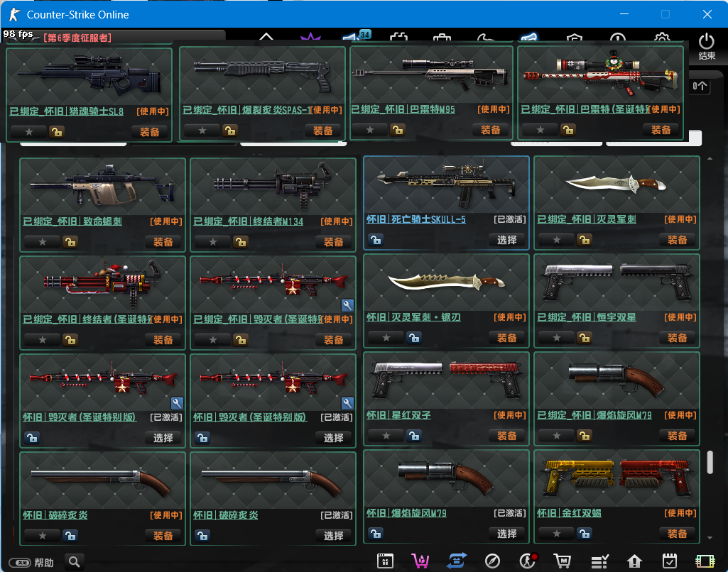Click the scrollbar up arrow of weapon list
The width and height of the screenshot is (728, 572).
[x=710, y=159]
